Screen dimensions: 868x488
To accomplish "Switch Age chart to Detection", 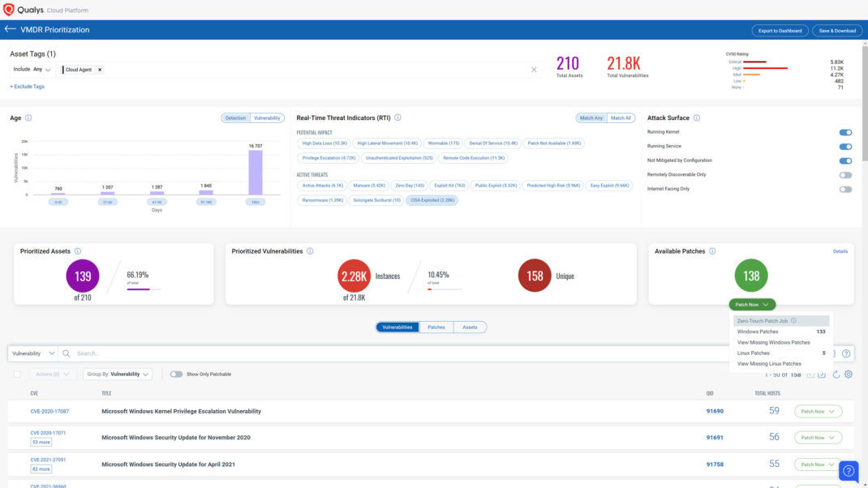I will [x=235, y=118].
